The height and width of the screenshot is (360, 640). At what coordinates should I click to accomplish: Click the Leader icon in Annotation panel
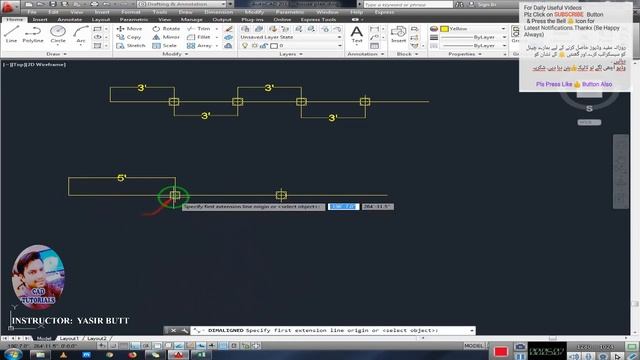[373, 37]
